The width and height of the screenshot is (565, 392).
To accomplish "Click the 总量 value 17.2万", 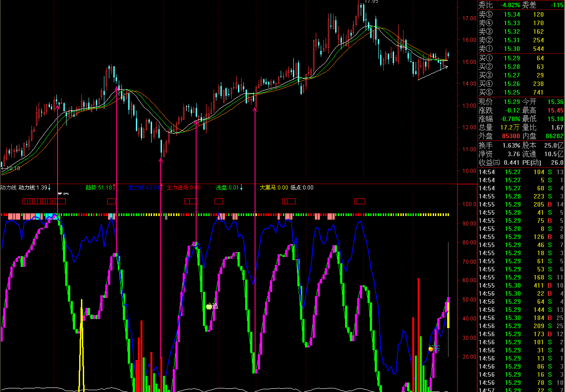I will [511, 127].
